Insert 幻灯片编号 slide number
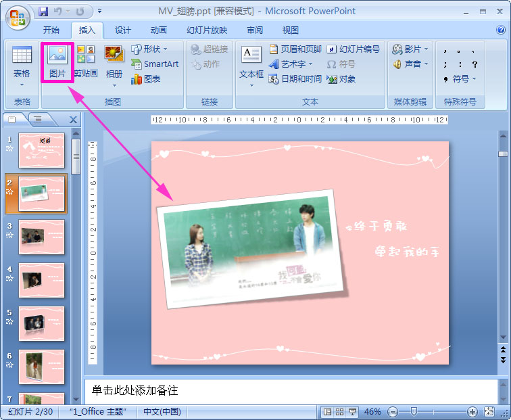 [354, 49]
